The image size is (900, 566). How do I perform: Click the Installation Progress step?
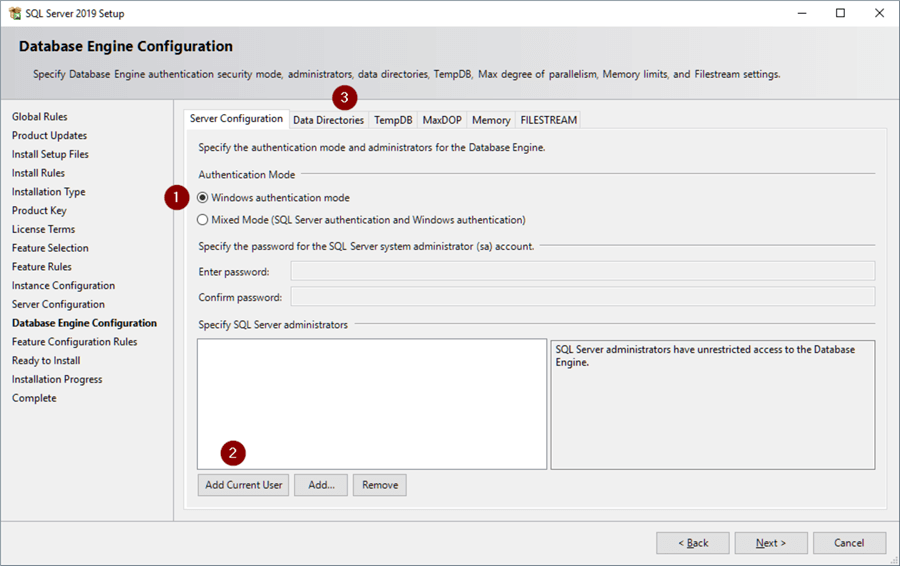[x=57, y=379]
